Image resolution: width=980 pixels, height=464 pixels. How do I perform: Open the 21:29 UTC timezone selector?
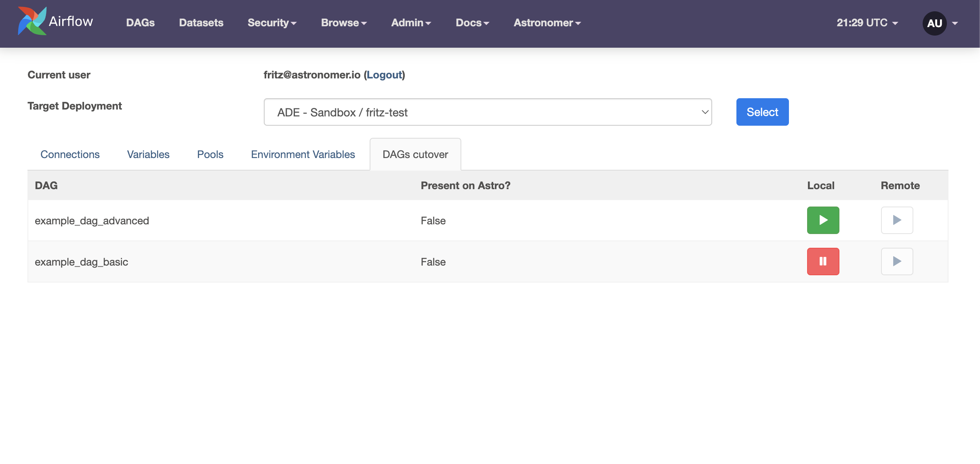(867, 23)
